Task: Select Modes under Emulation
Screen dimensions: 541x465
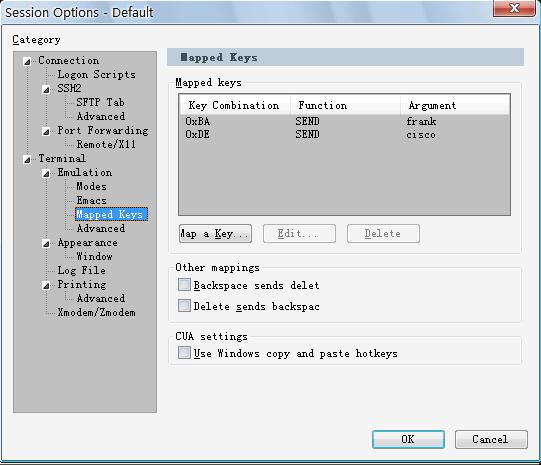Action: pos(91,186)
